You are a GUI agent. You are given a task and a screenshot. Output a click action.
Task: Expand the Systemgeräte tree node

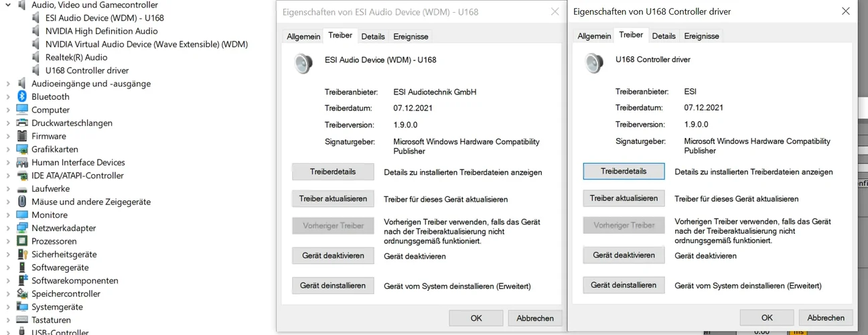8,307
